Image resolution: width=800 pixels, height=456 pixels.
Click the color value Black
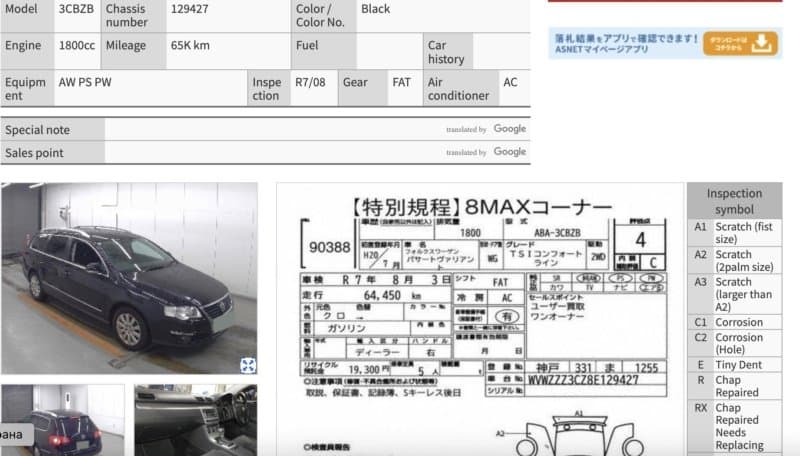tap(375, 9)
